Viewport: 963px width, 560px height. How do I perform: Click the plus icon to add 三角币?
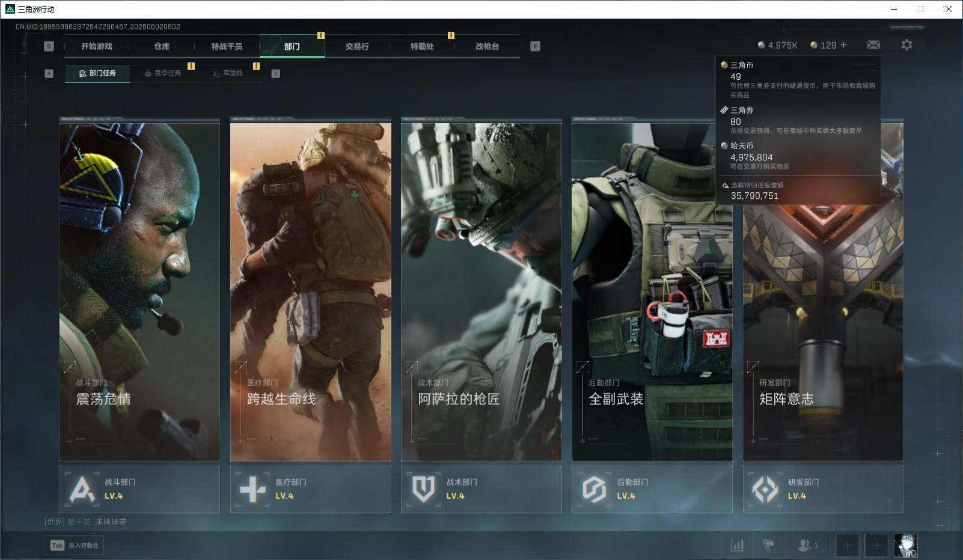click(x=843, y=45)
